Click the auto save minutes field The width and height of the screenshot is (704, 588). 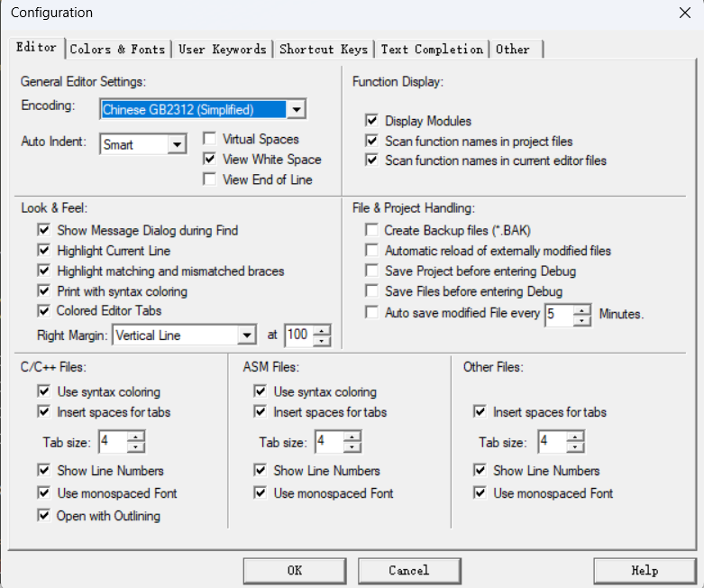(560, 315)
